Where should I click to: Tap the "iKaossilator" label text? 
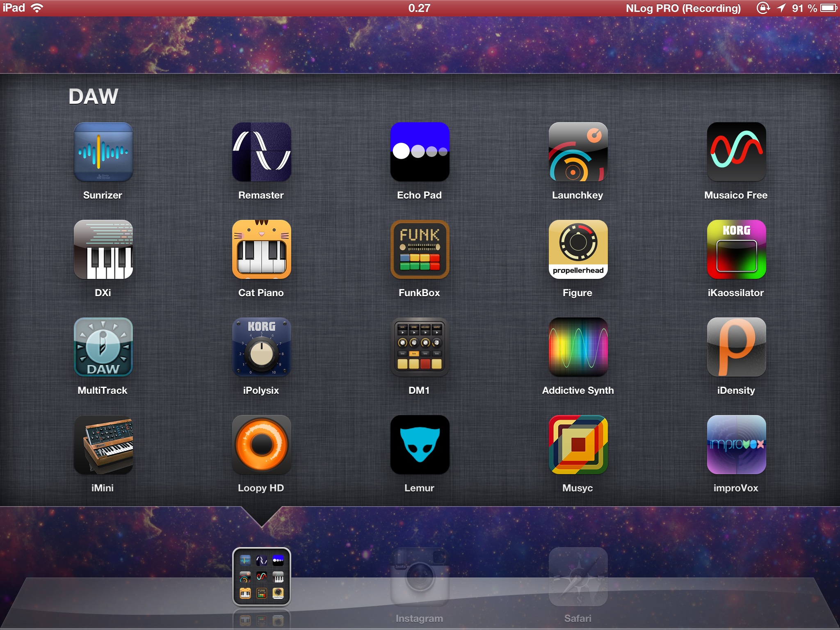pyautogui.click(x=736, y=293)
